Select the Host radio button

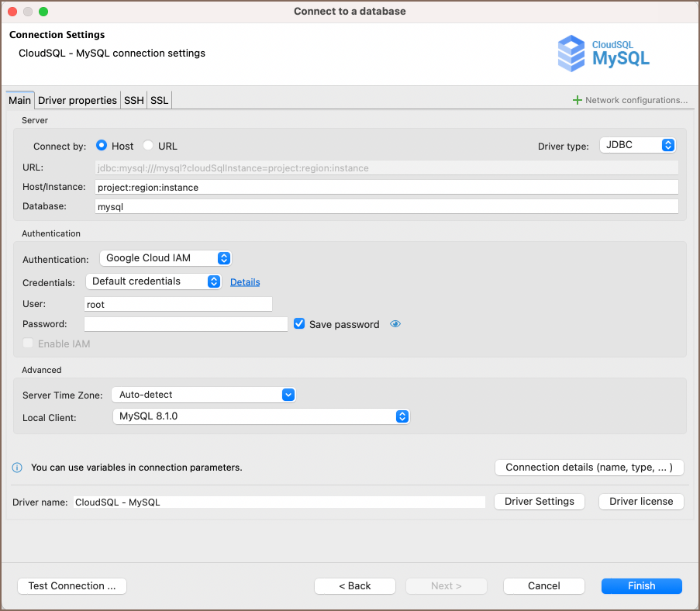pos(101,146)
